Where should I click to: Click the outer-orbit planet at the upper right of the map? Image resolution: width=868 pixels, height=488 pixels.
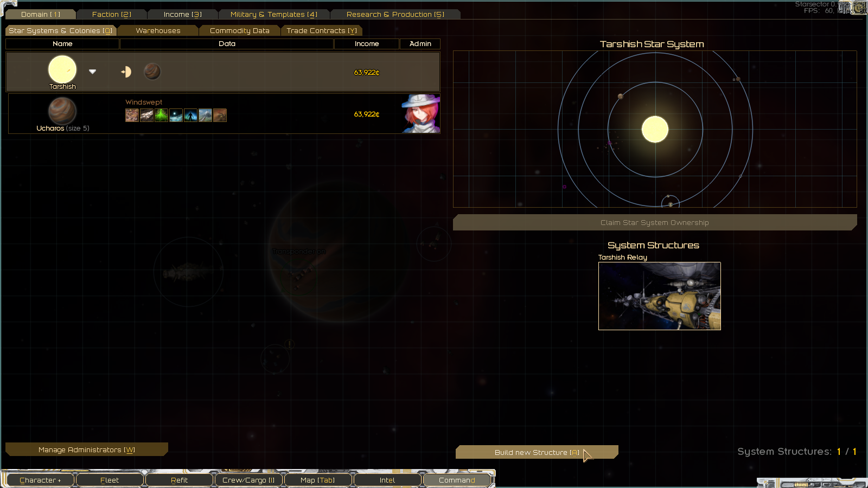(738, 79)
